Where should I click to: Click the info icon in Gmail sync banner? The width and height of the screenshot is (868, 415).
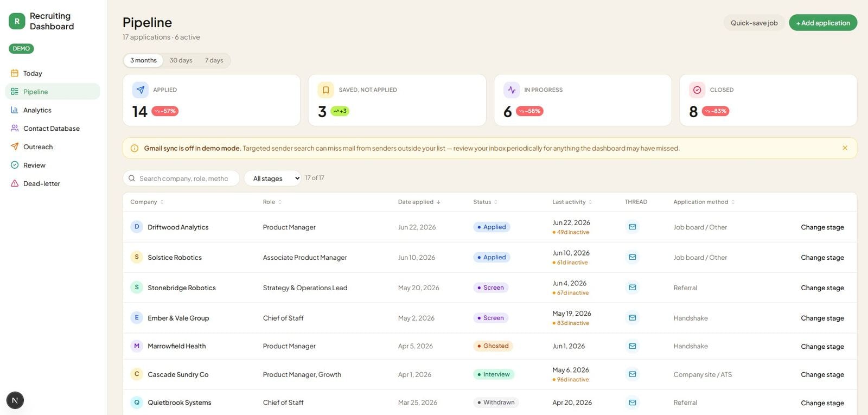(135, 148)
